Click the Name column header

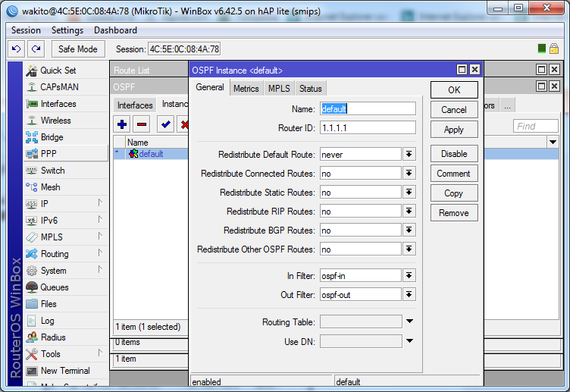click(x=157, y=143)
